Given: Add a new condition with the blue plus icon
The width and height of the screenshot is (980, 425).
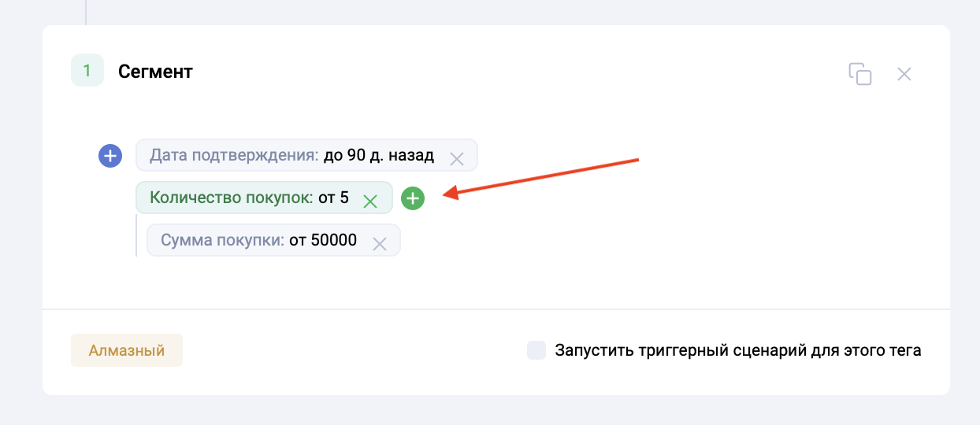Looking at the screenshot, I should pos(110,156).
